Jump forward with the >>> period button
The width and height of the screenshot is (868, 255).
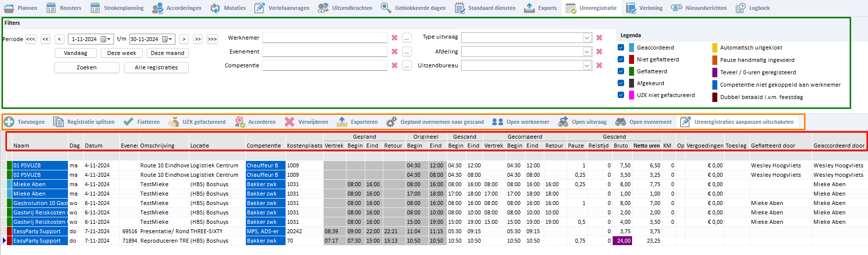(x=212, y=39)
